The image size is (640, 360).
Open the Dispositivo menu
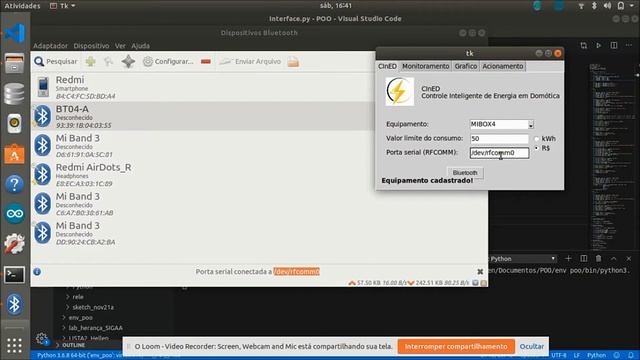click(x=91, y=46)
